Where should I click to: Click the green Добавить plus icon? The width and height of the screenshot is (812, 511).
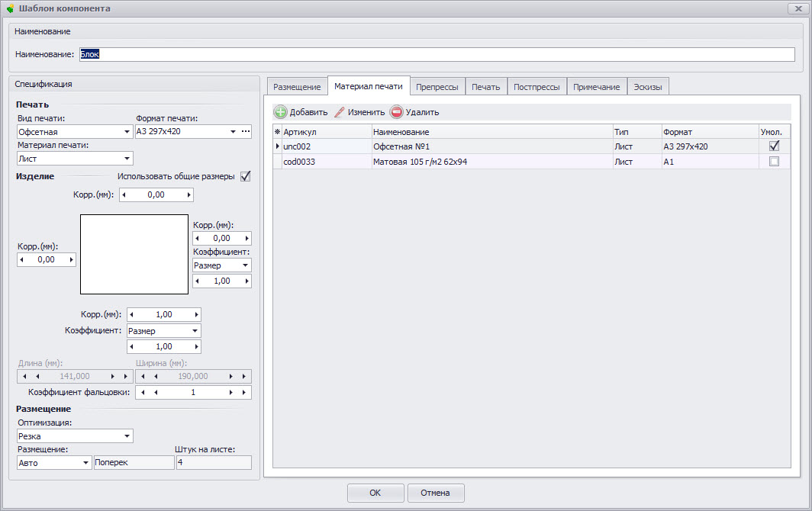(x=280, y=112)
